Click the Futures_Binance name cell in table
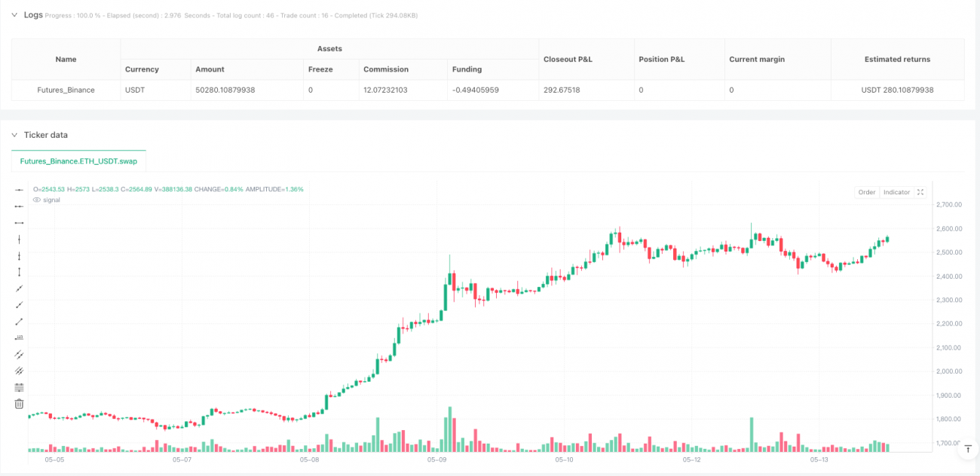The image size is (980, 476). [x=66, y=90]
